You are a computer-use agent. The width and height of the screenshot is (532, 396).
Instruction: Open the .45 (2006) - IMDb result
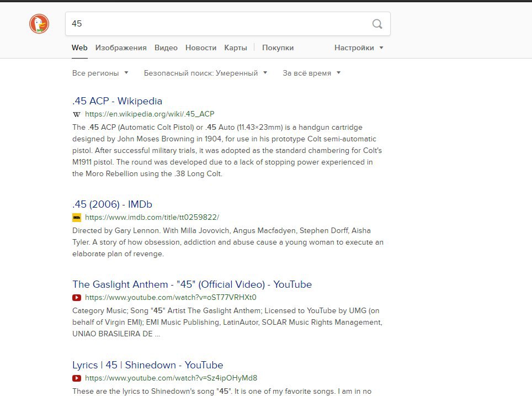coord(112,204)
